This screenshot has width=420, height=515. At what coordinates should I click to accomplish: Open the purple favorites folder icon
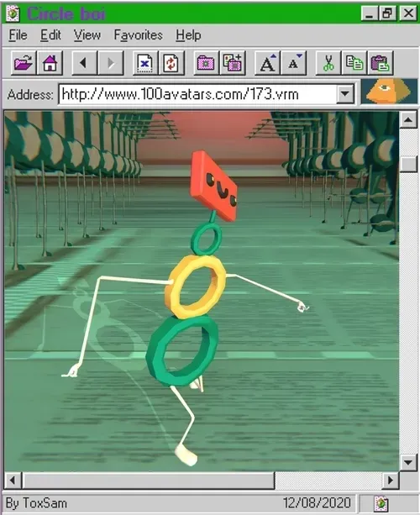click(206, 62)
